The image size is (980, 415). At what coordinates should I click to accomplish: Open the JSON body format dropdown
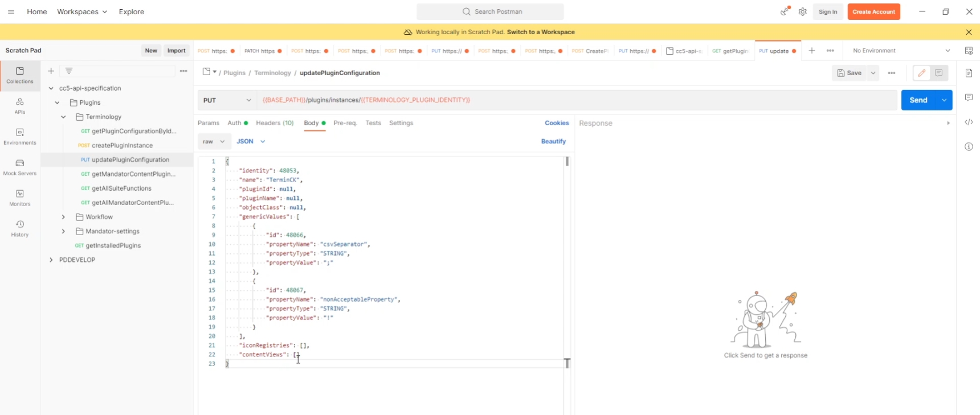[x=251, y=141]
